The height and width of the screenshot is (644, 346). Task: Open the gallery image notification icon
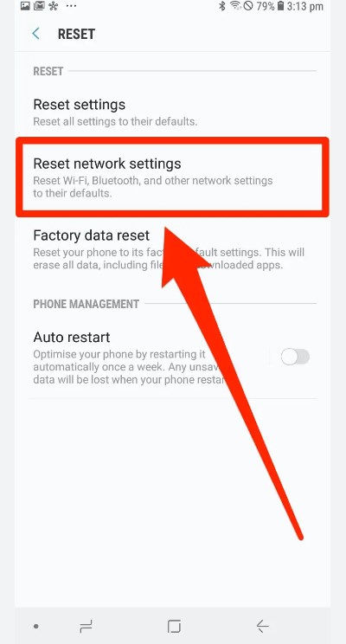25,6
